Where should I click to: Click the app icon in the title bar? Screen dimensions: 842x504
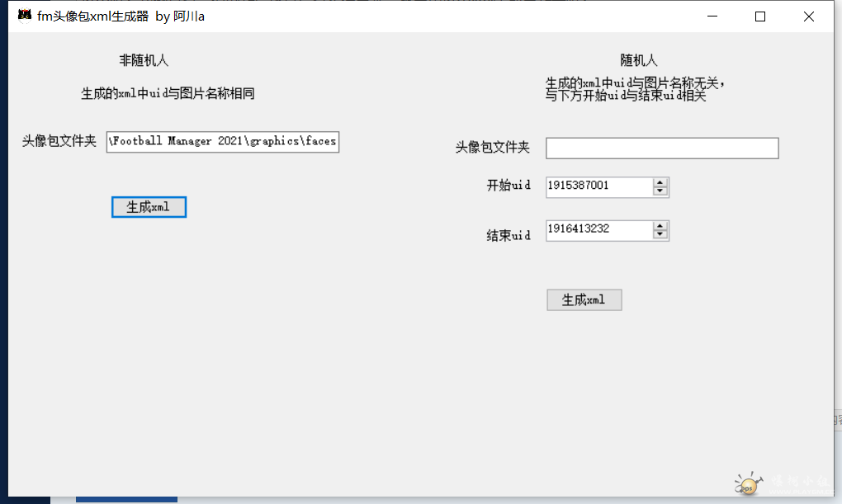[x=24, y=16]
